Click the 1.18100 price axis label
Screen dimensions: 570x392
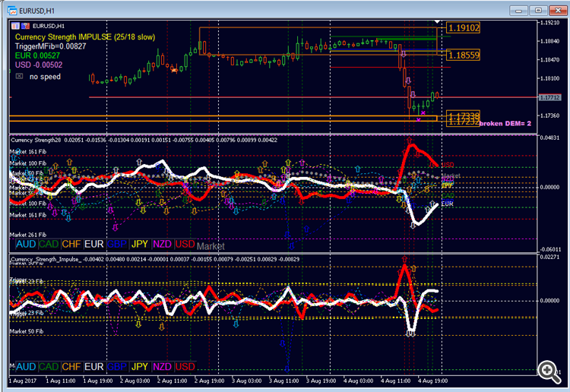[x=550, y=78]
